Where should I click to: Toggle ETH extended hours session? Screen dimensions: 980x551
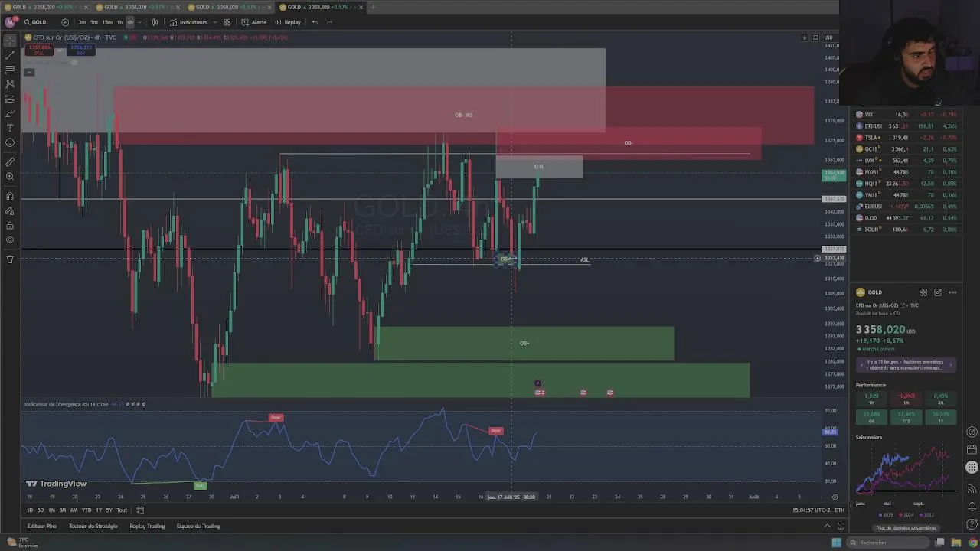[840, 510]
